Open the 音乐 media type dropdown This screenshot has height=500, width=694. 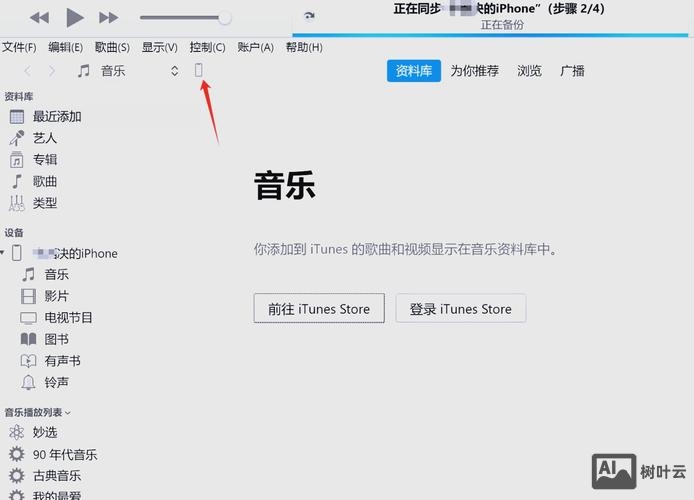(128, 71)
